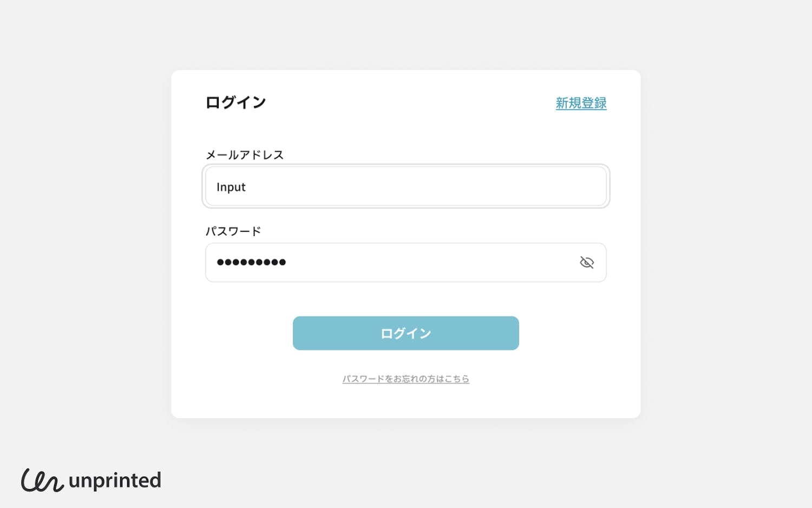This screenshot has height=508, width=812.
Task: Place cursor in the email address box
Action: point(405,186)
